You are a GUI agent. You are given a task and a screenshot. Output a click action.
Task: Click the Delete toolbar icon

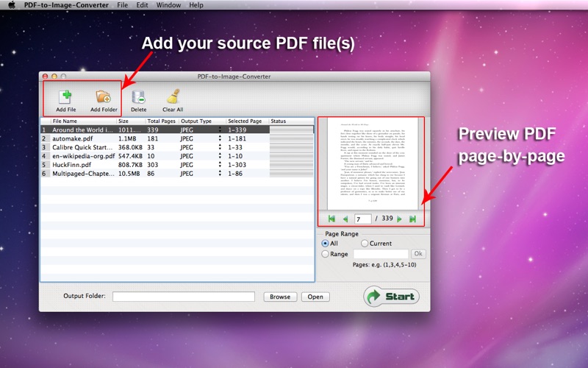pos(138,97)
